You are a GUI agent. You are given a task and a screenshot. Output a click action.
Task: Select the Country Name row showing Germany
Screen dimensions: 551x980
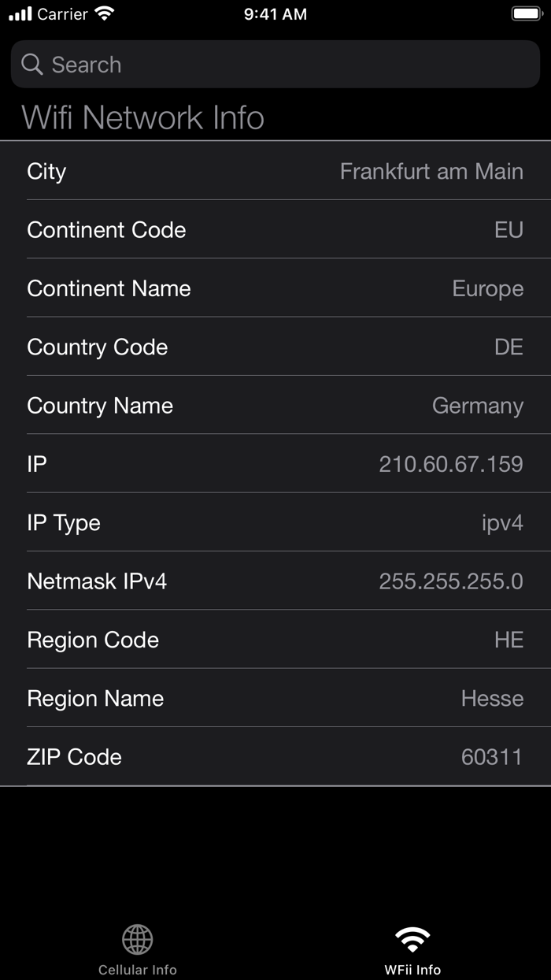(275, 406)
